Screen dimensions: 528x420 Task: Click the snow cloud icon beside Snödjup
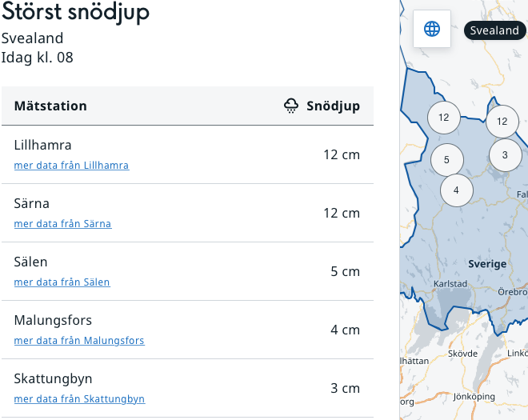(291, 106)
